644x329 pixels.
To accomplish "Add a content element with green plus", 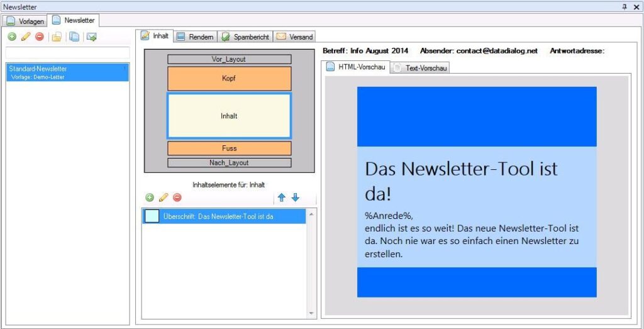I will tap(150, 198).
